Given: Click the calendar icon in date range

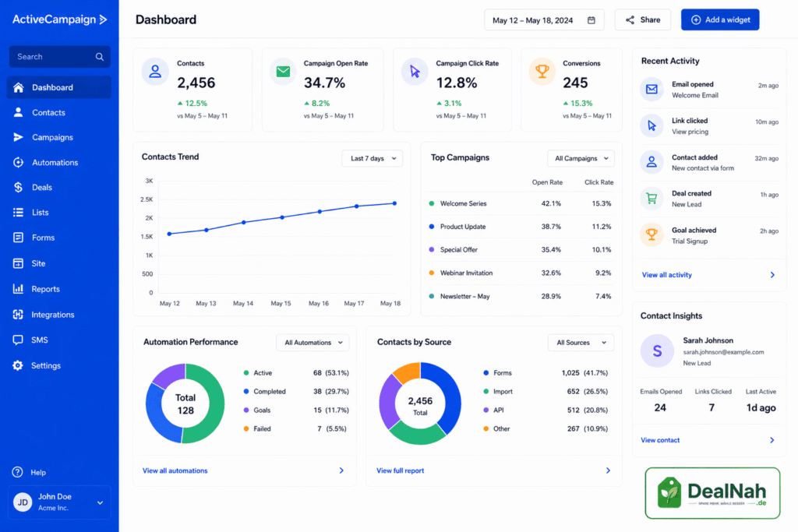Looking at the screenshot, I should pos(591,20).
